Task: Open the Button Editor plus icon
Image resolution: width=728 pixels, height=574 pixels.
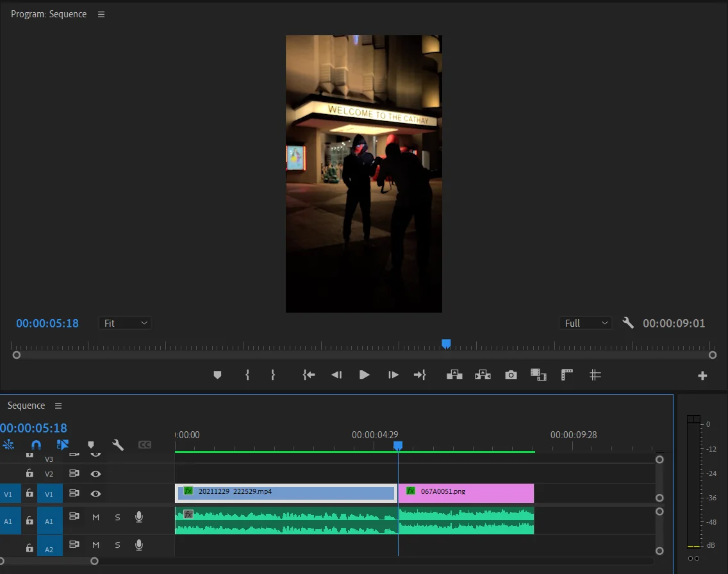Action: (x=702, y=376)
